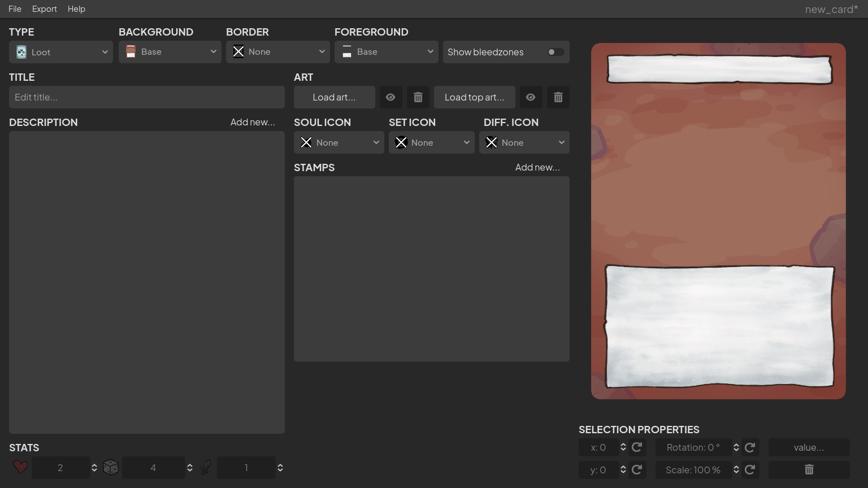Delete top art with the trash icon
Screen dimensions: 868x488
tap(558, 97)
